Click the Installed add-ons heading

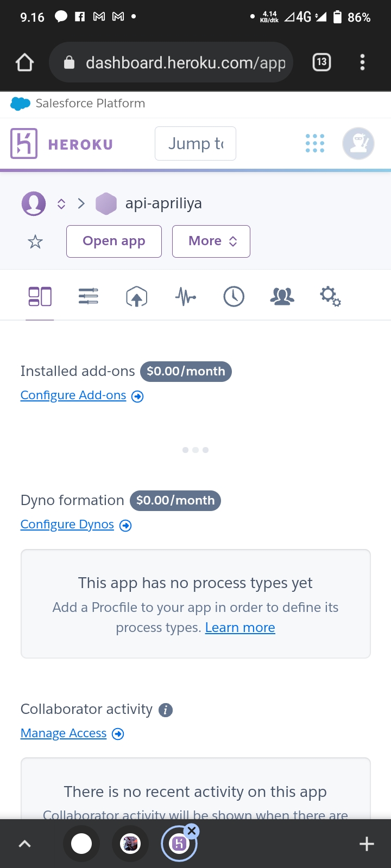(x=78, y=371)
